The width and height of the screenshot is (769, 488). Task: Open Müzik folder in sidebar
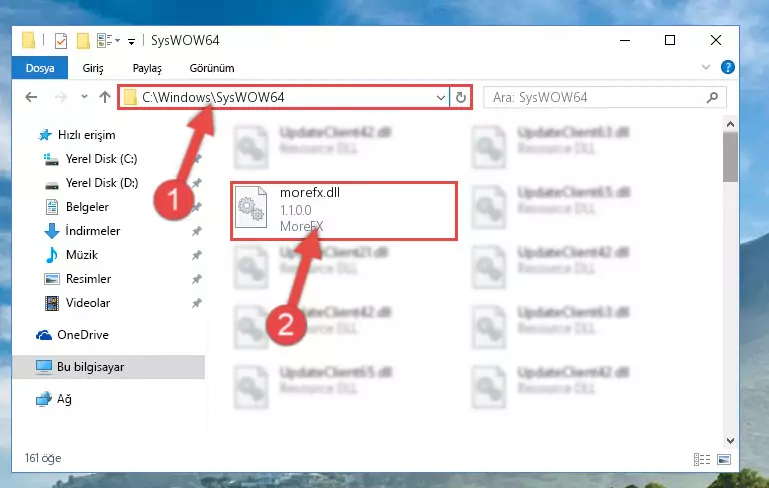[x=81, y=255]
